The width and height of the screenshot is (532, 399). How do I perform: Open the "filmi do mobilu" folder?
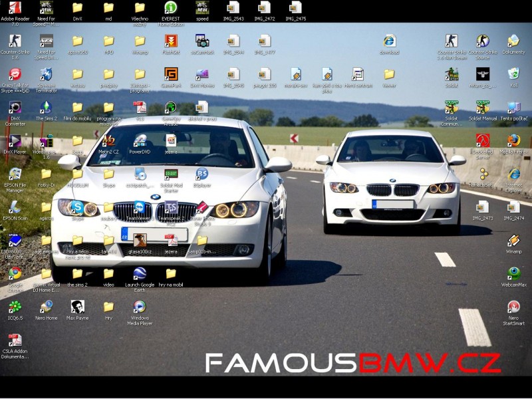(77, 107)
